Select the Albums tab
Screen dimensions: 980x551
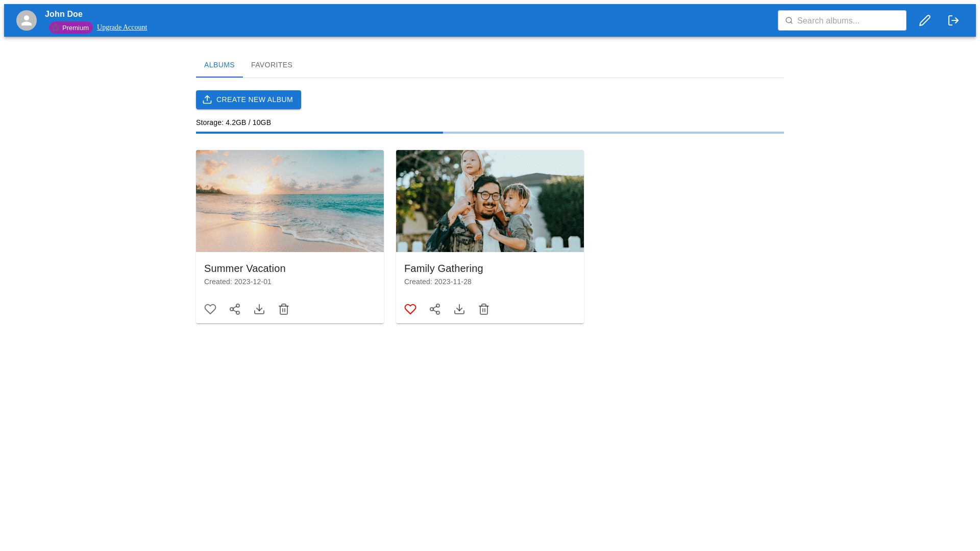(219, 65)
